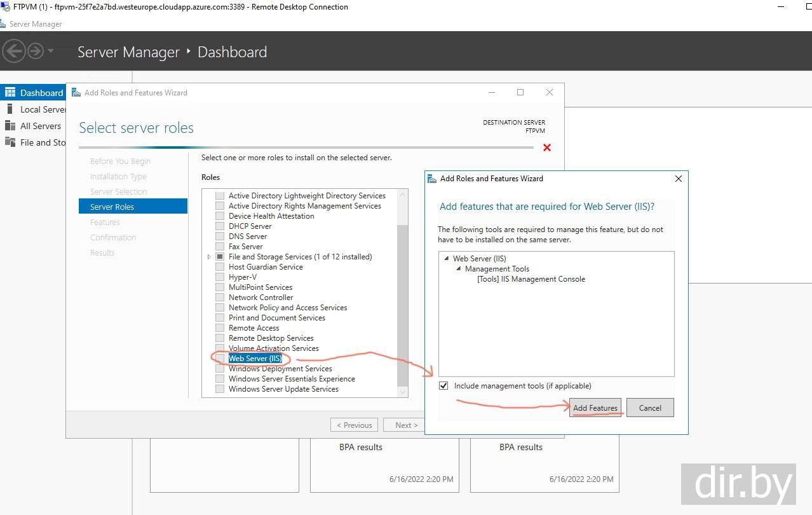The height and width of the screenshot is (515, 812).
Task: Select the All Servers sidebar icon
Action: [10, 126]
